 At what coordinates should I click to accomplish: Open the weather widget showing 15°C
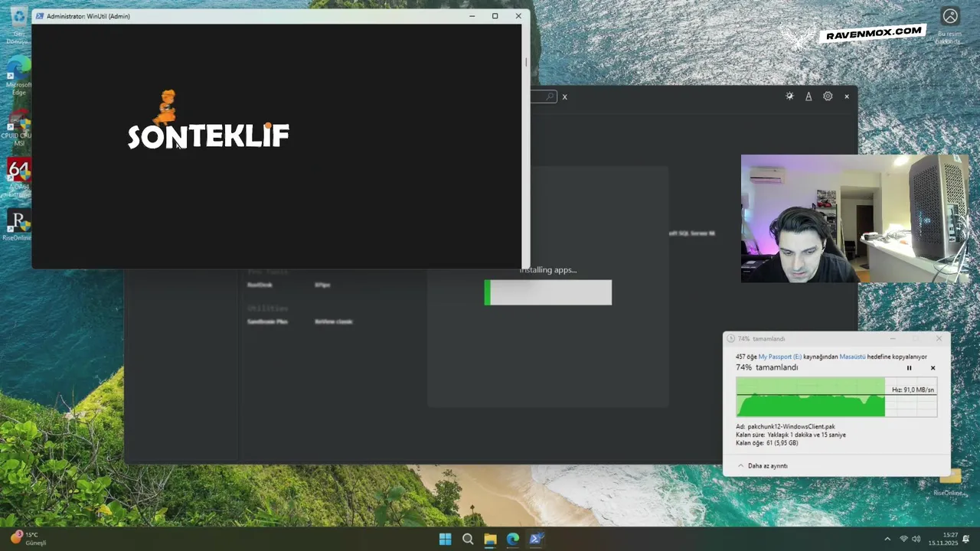28,539
